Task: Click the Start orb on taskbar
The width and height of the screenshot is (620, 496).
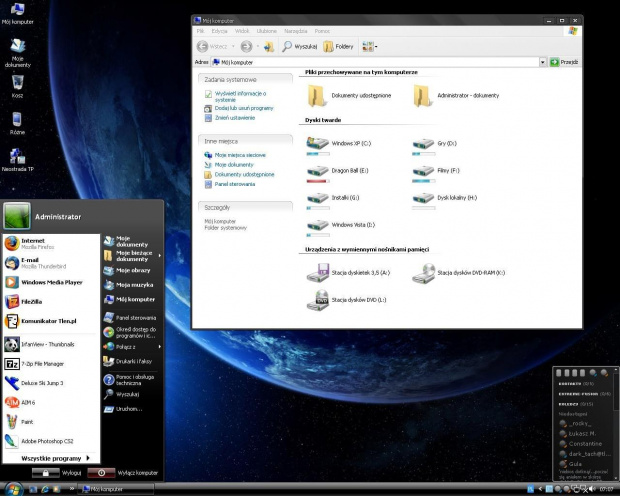Action: (x=13, y=489)
